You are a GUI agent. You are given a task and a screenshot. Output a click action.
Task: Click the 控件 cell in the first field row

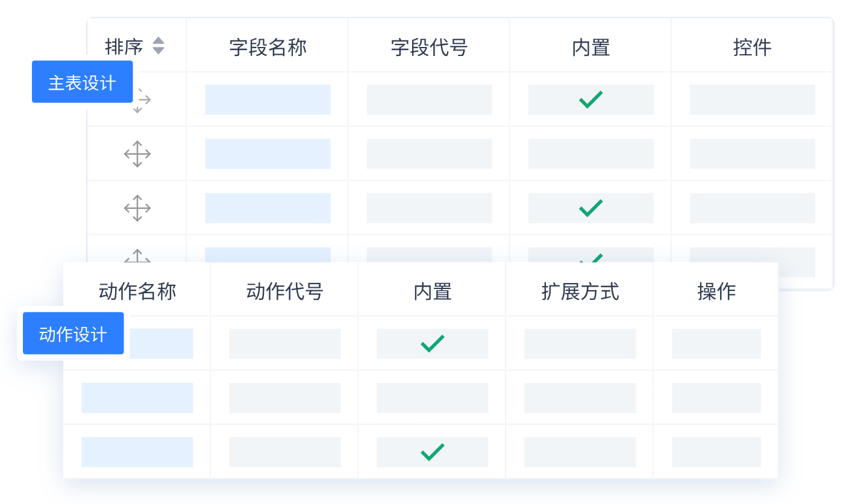[x=752, y=100]
